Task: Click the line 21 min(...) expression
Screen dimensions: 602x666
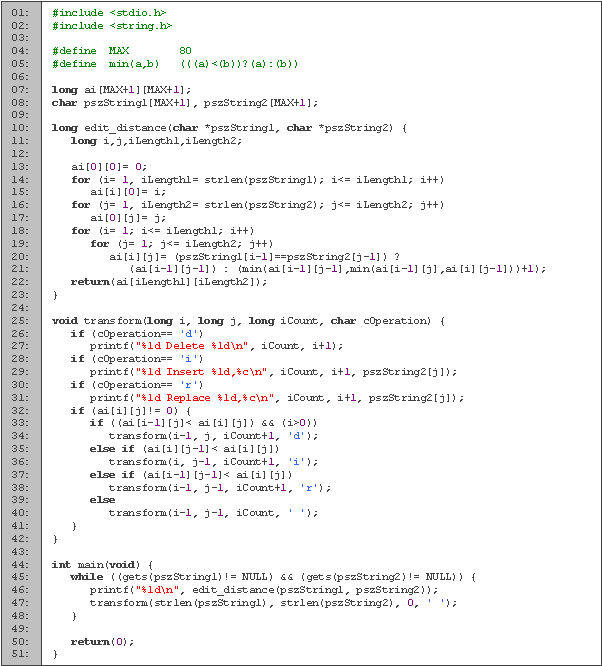Action: click(337, 269)
